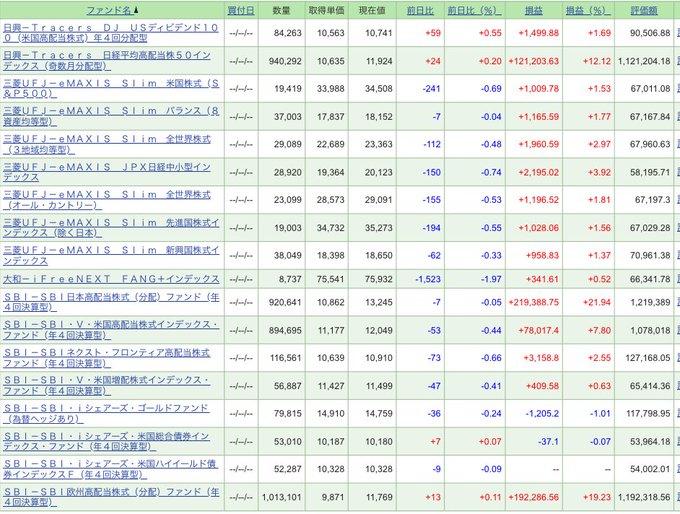Open SBI・V・米国高配当株式インデックス・ファンド link
Screen dimensions: 680x514
(111, 330)
